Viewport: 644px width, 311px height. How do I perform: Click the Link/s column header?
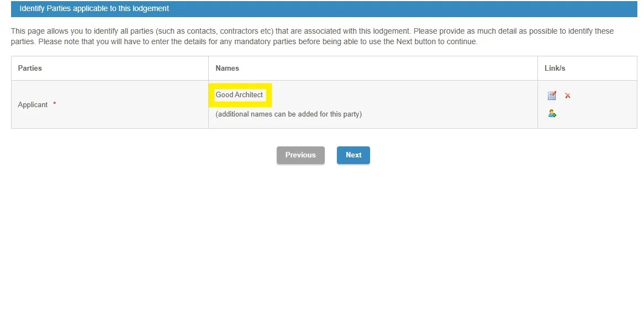click(x=555, y=68)
